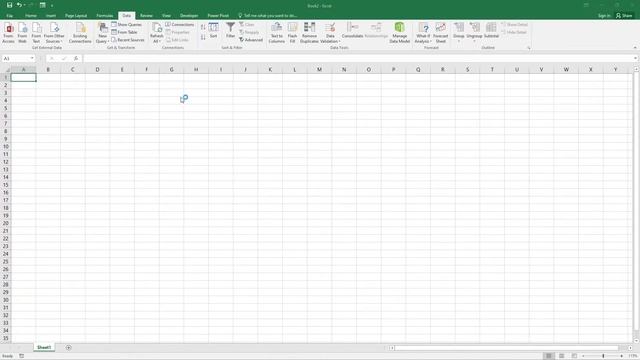
Task: Click the Select All corner button
Action: [5, 70]
